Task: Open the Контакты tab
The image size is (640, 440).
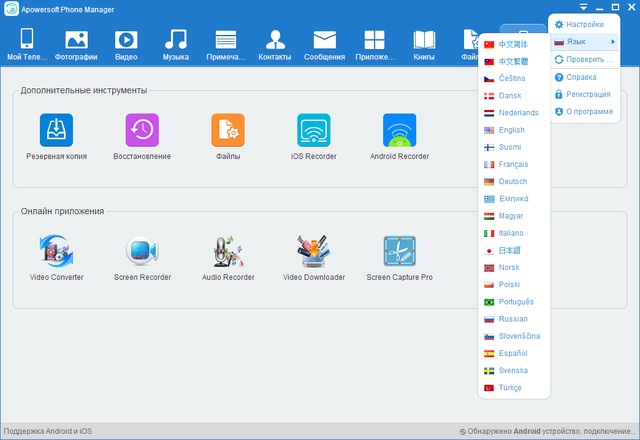Action: [x=274, y=45]
